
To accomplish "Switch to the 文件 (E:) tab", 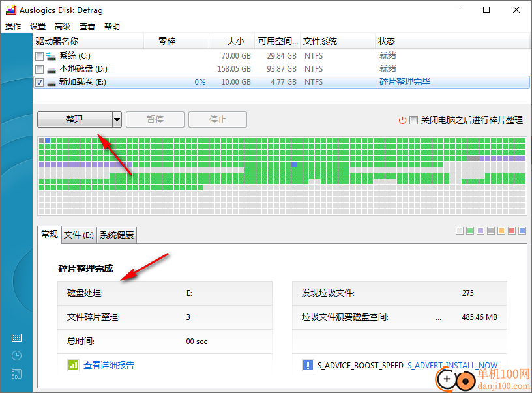I will (x=79, y=235).
